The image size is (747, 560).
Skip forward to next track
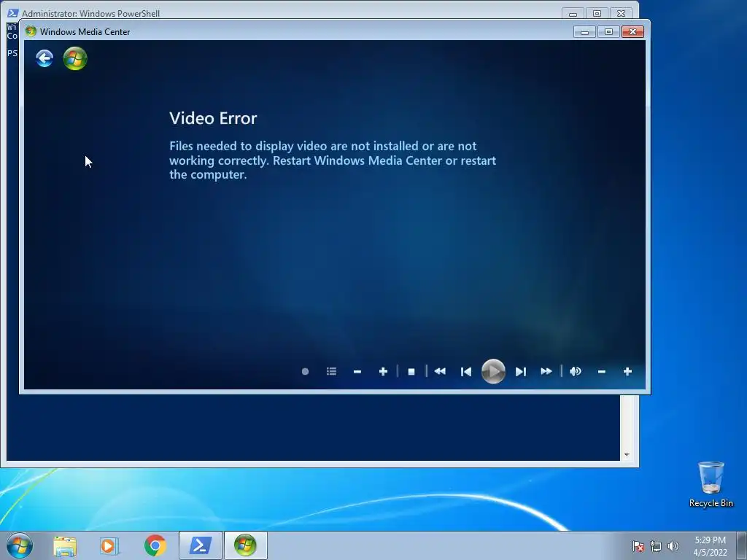[x=521, y=371]
